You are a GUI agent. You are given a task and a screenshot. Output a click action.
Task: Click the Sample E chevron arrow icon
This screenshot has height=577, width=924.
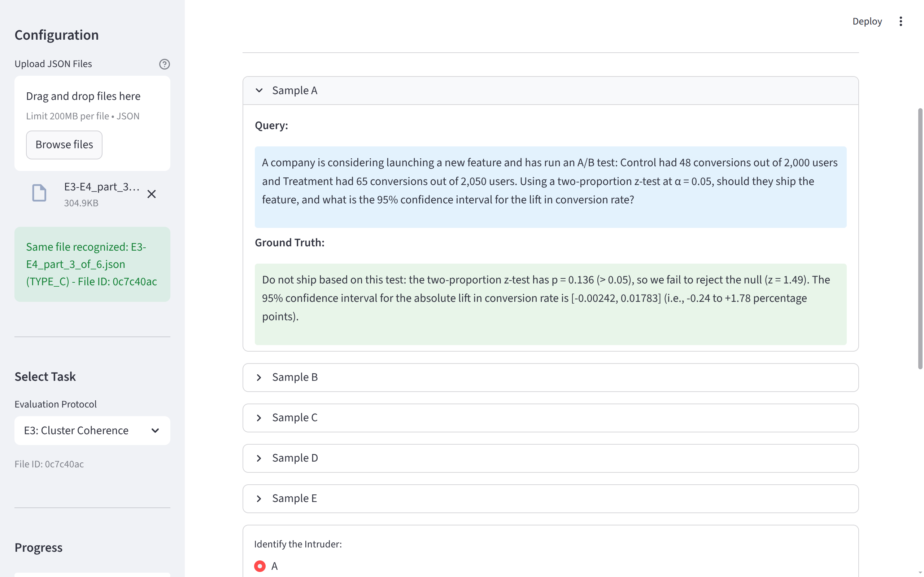(x=259, y=499)
